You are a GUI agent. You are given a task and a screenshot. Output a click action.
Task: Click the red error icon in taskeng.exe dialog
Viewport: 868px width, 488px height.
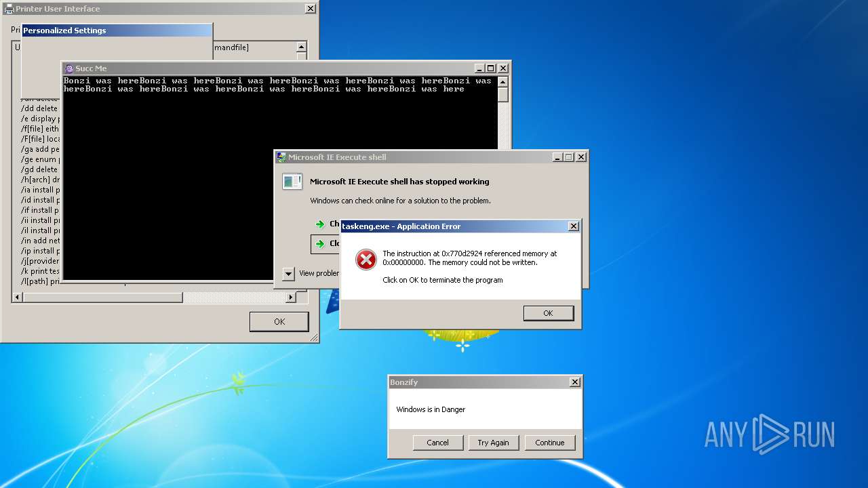[366, 260]
